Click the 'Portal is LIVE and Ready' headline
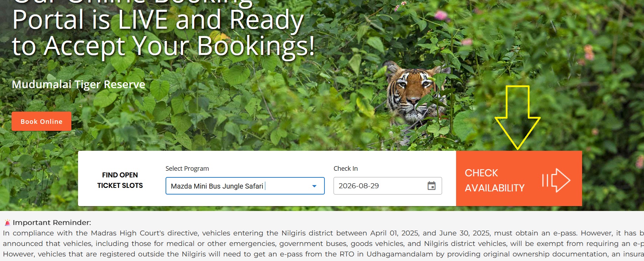This screenshot has width=644, height=261. pos(158,20)
